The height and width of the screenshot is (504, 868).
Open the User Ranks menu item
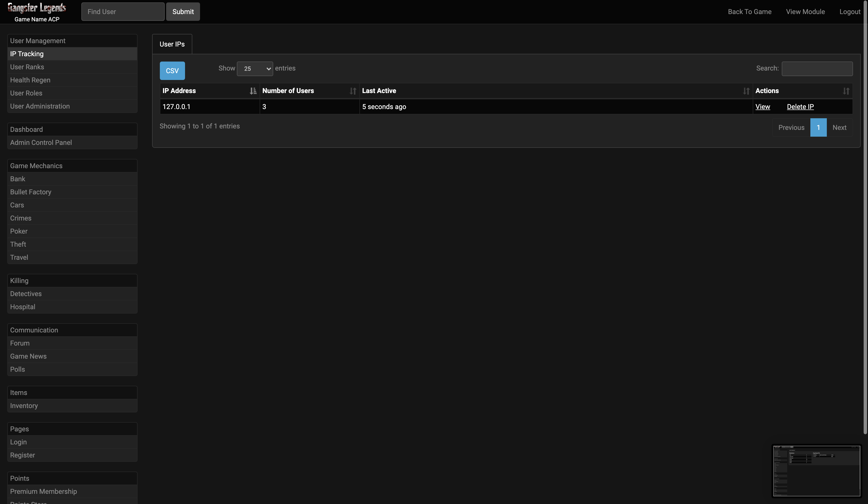27,67
